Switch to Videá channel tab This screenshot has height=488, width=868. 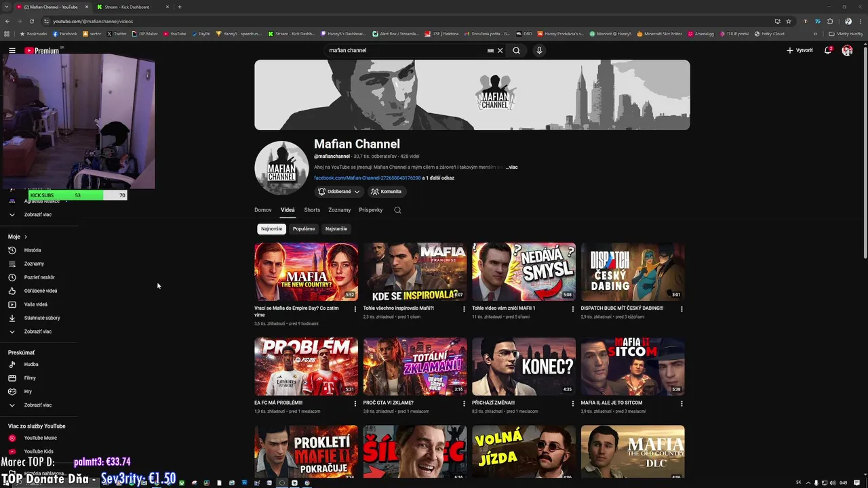pos(288,210)
